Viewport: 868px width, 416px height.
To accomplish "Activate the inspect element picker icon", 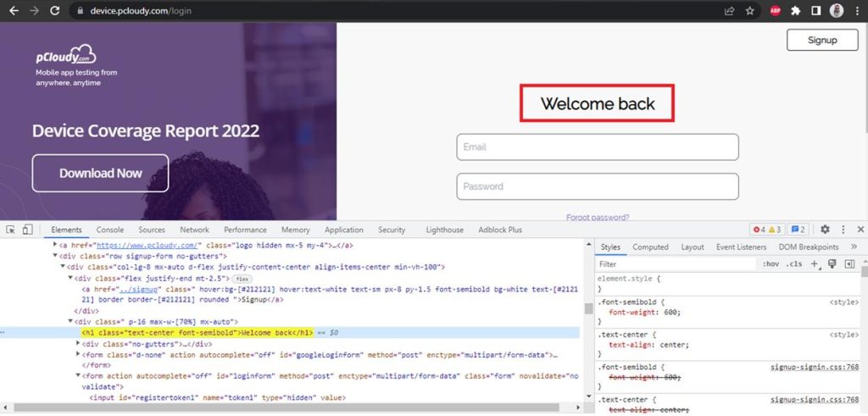I will (x=11, y=230).
